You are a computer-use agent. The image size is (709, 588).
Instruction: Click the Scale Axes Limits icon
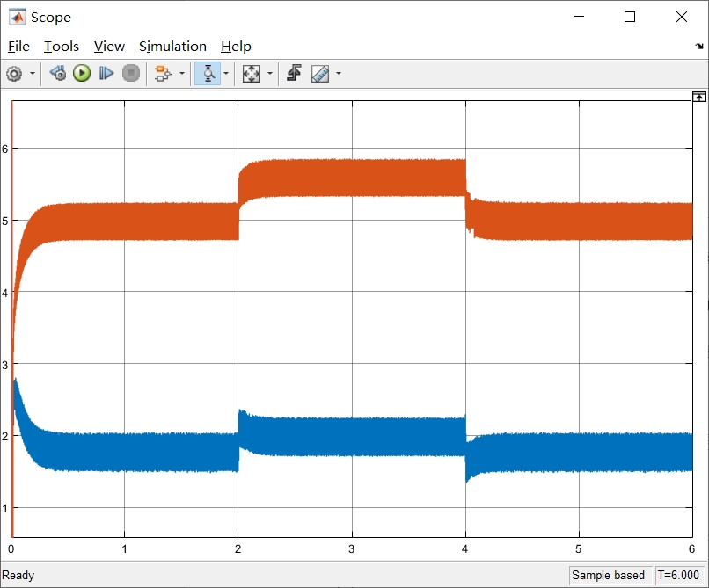(252, 73)
